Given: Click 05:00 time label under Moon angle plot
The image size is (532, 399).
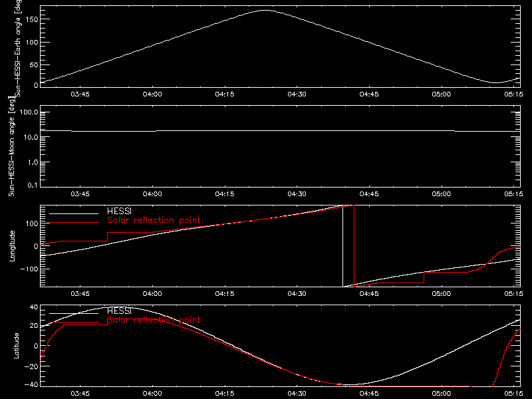Looking at the screenshot, I should pyautogui.click(x=442, y=194).
